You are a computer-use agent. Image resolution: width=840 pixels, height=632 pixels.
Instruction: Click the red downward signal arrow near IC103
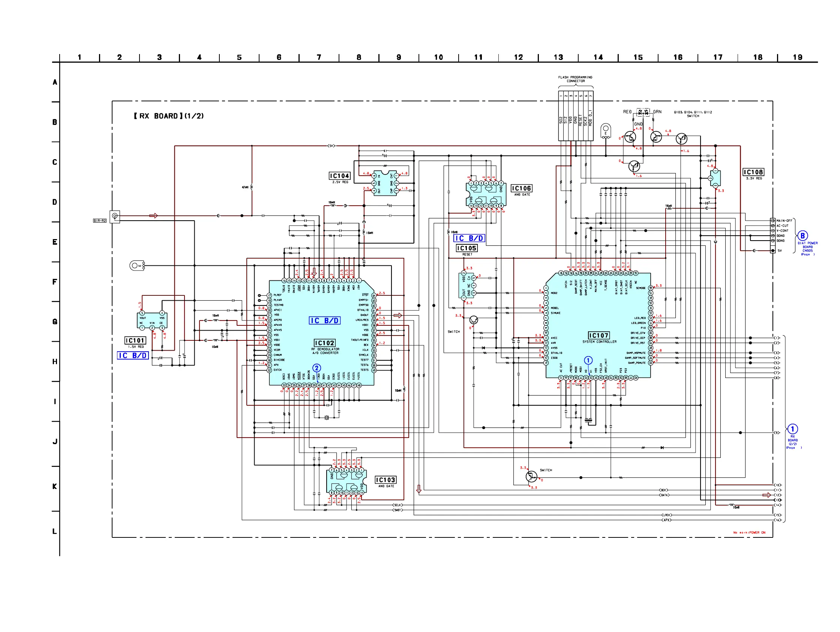pyautogui.click(x=419, y=489)
